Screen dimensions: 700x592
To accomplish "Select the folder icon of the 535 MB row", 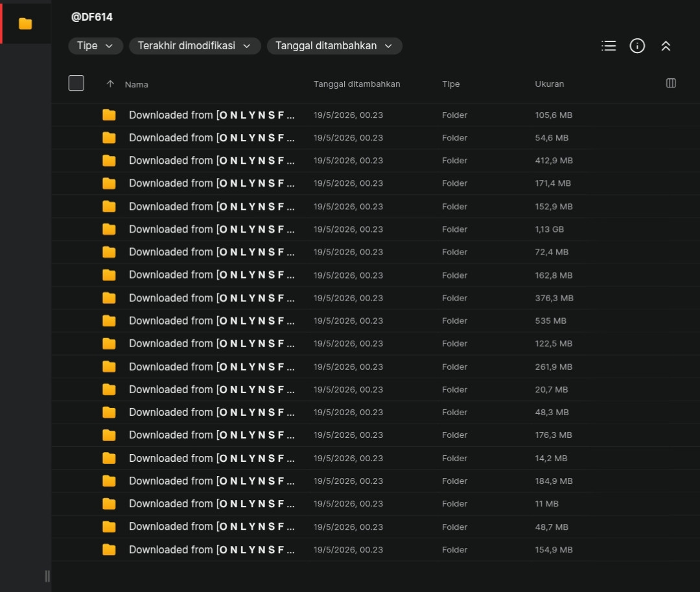I will 109,321.
